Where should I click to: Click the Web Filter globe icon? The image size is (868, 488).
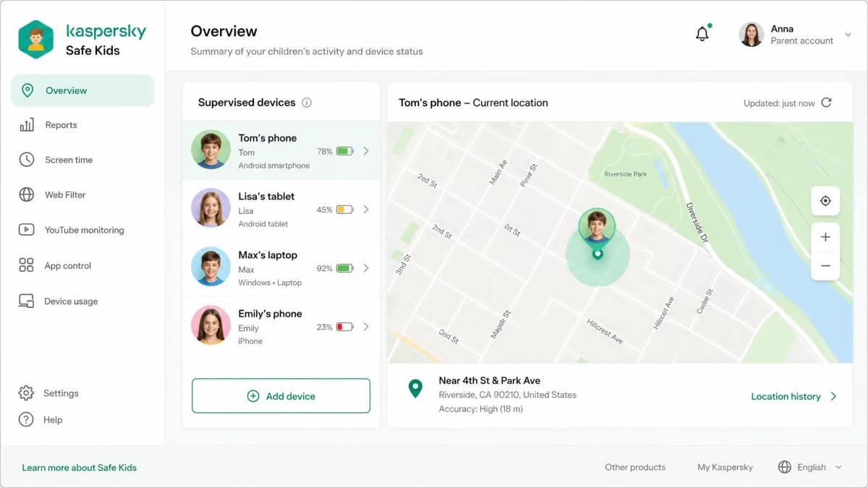tap(27, 194)
